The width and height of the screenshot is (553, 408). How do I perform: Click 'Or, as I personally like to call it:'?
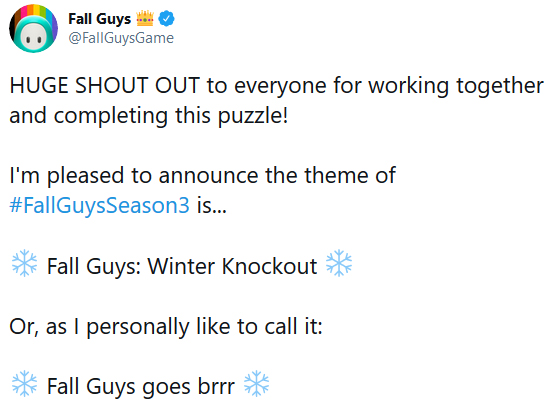coord(166,327)
